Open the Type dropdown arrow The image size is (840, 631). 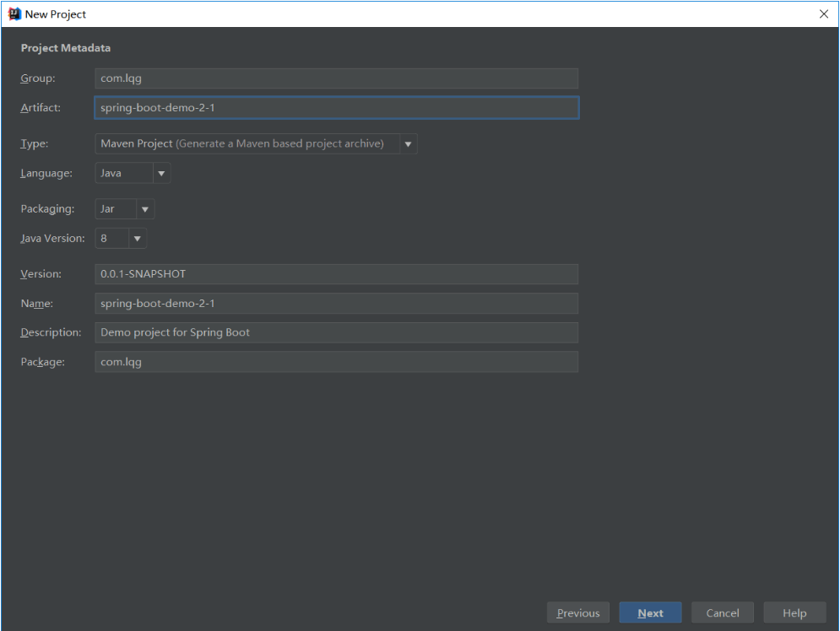(409, 144)
